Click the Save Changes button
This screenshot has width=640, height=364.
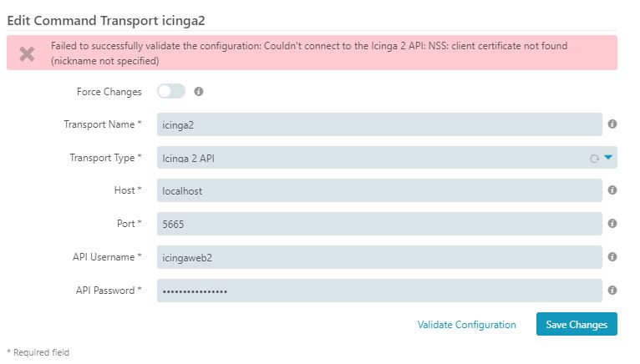pos(577,324)
